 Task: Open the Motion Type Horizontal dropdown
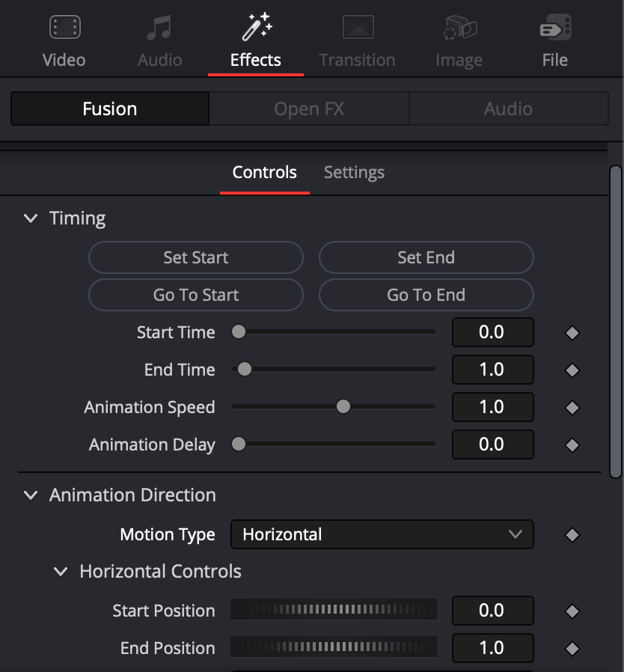pyautogui.click(x=382, y=534)
